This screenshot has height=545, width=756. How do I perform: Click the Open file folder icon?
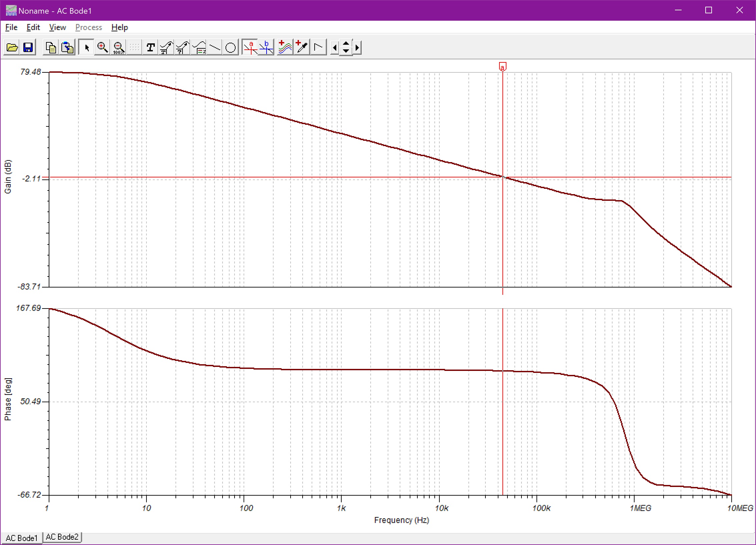pos(12,47)
